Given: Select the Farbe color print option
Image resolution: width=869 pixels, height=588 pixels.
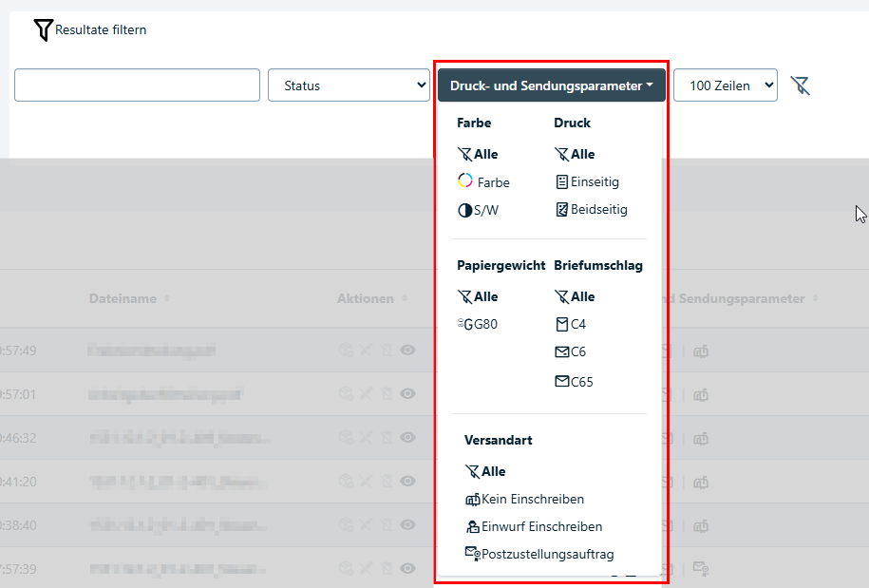Looking at the screenshot, I should [x=483, y=182].
